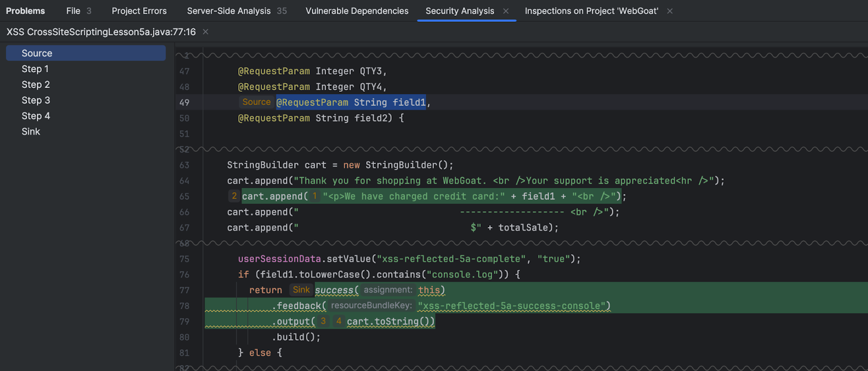The image size is (868, 371).
Task: Open the Vulnerable Dependencies tab
Action: point(357,11)
